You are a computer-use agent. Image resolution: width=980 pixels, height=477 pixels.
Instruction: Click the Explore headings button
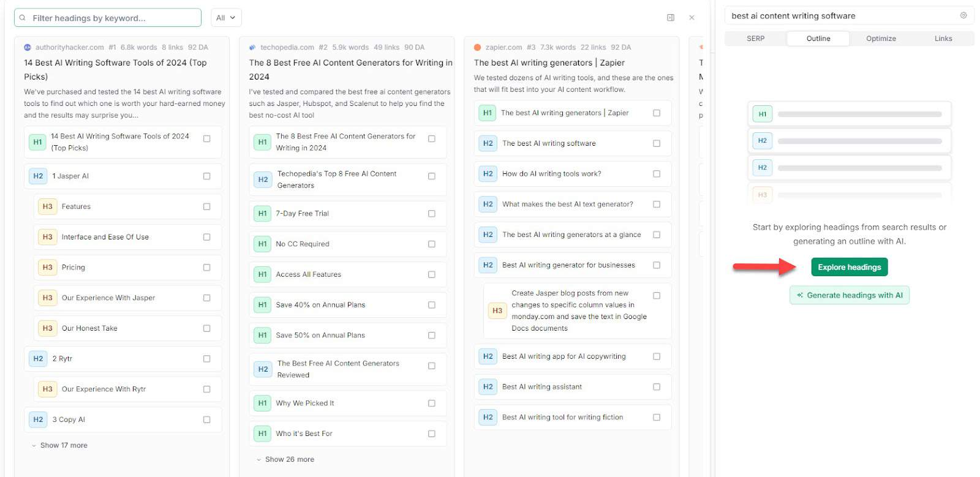pyautogui.click(x=850, y=267)
